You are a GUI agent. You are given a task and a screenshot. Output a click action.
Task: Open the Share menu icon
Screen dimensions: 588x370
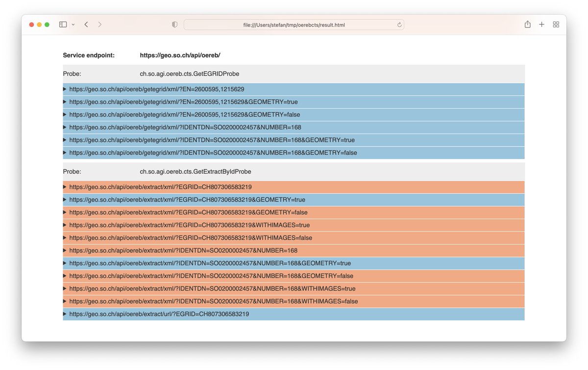tap(527, 24)
